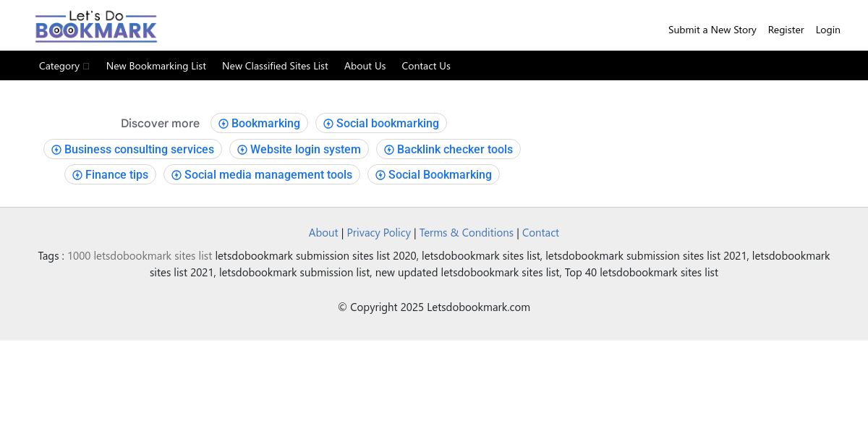Expand the Category dropdown menu
This screenshot has width=868, height=434.
64,66
